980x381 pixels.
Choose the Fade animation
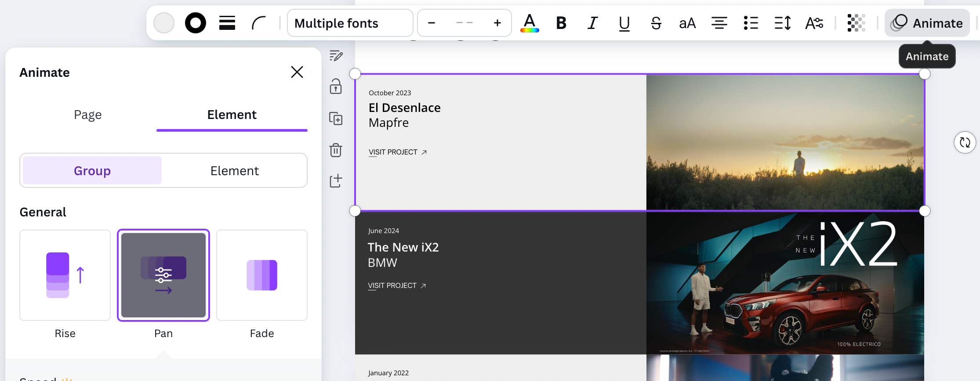pyautogui.click(x=262, y=275)
